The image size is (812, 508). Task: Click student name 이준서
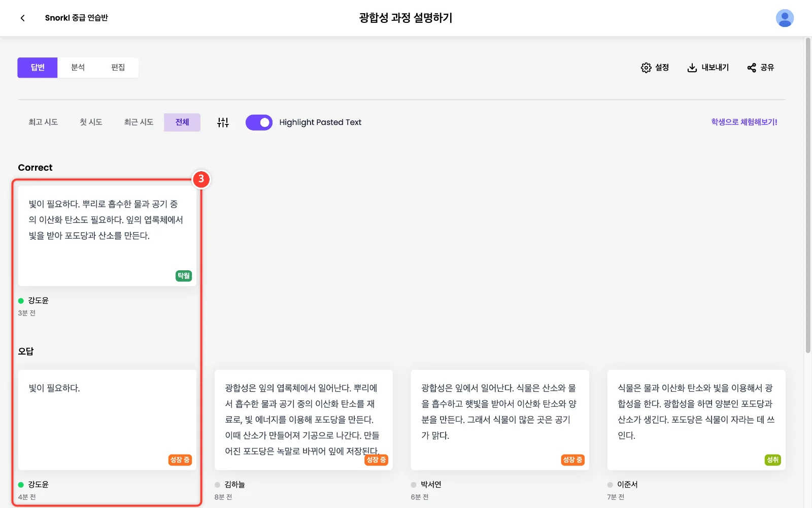pyautogui.click(x=627, y=485)
